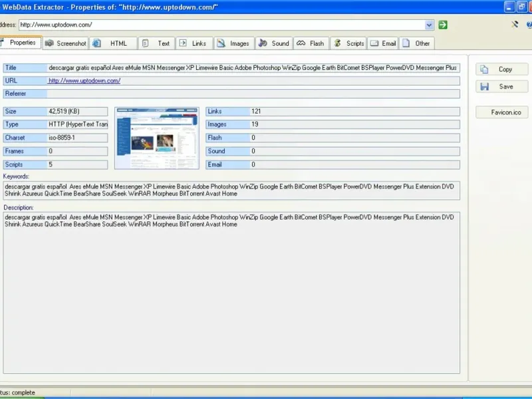This screenshot has width=532, height=399.
Task: Click the envelope icon on Email tab
Action: click(x=374, y=43)
